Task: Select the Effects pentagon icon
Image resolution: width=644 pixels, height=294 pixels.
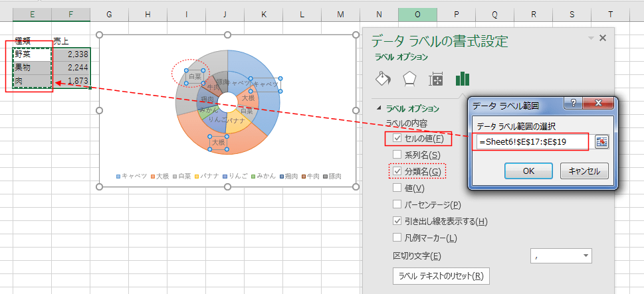Action: [409, 80]
